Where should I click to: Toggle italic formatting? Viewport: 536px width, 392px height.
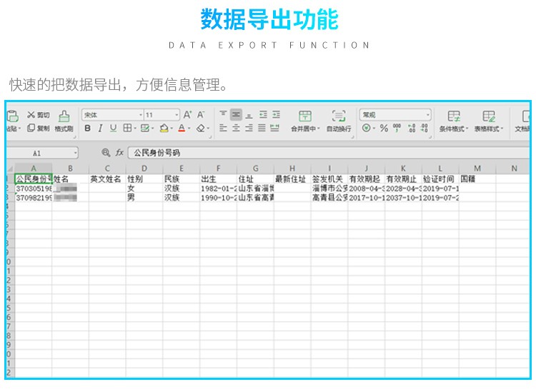101,129
